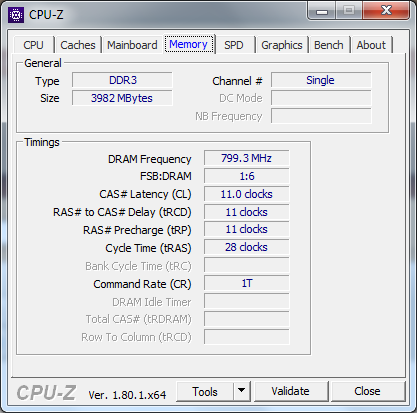Minimize the CPU-Z window

point(321,11)
